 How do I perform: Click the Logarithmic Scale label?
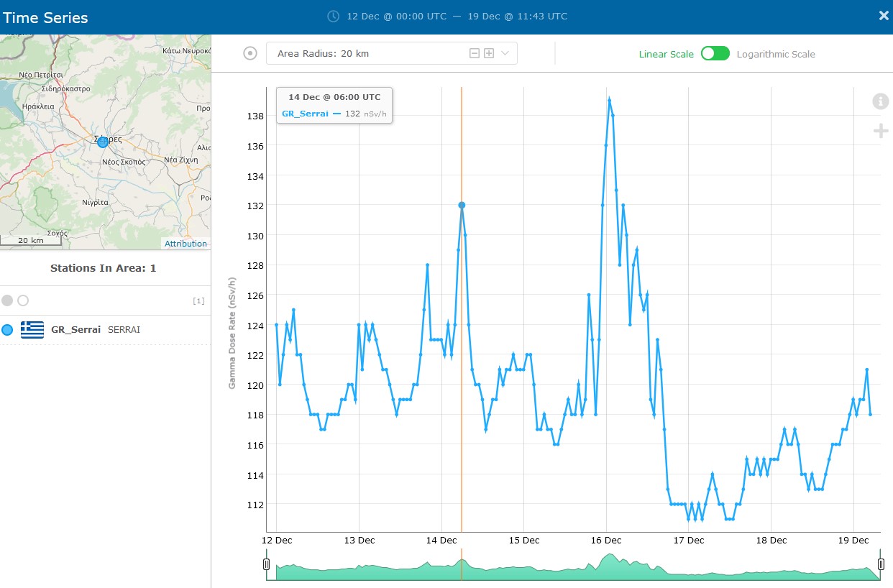point(776,54)
